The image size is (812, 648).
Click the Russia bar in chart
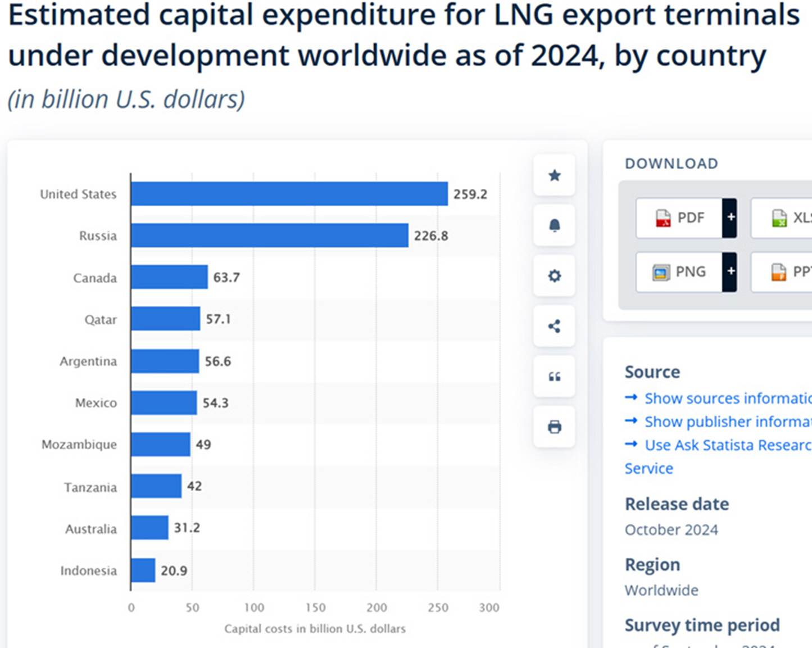tap(269, 235)
